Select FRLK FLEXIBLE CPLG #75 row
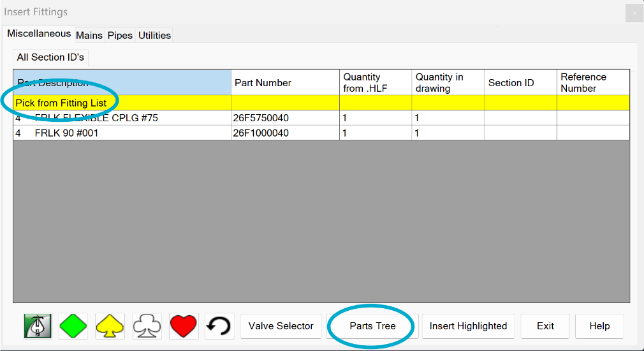644x351 pixels. [x=321, y=118]
